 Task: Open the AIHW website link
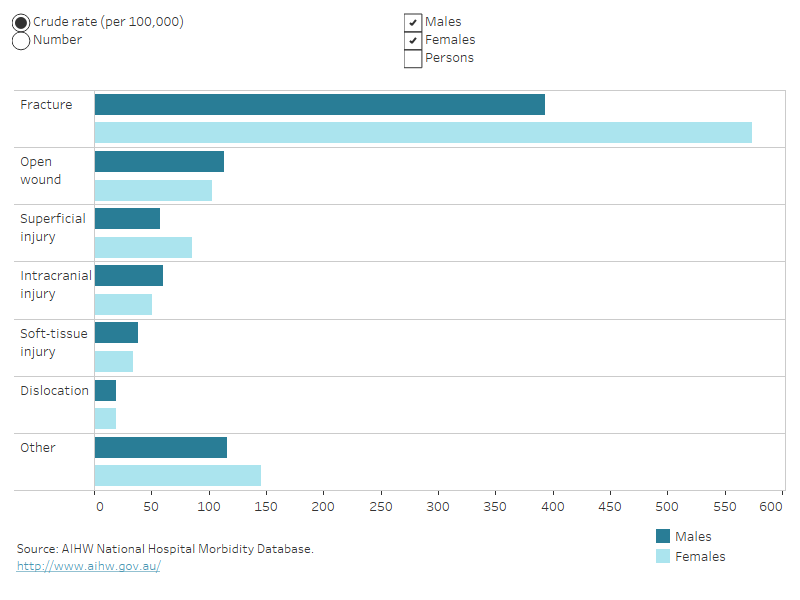87,564
